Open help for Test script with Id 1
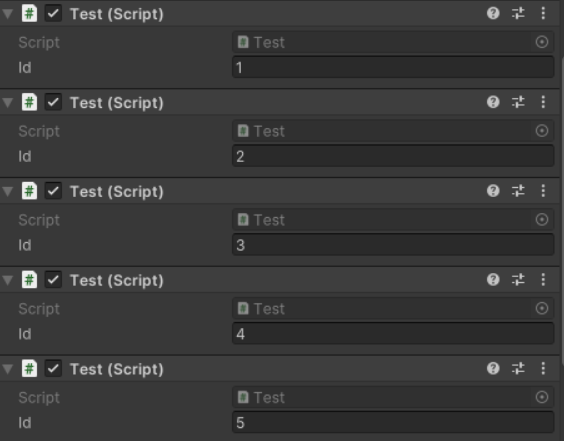 [493, 14]
